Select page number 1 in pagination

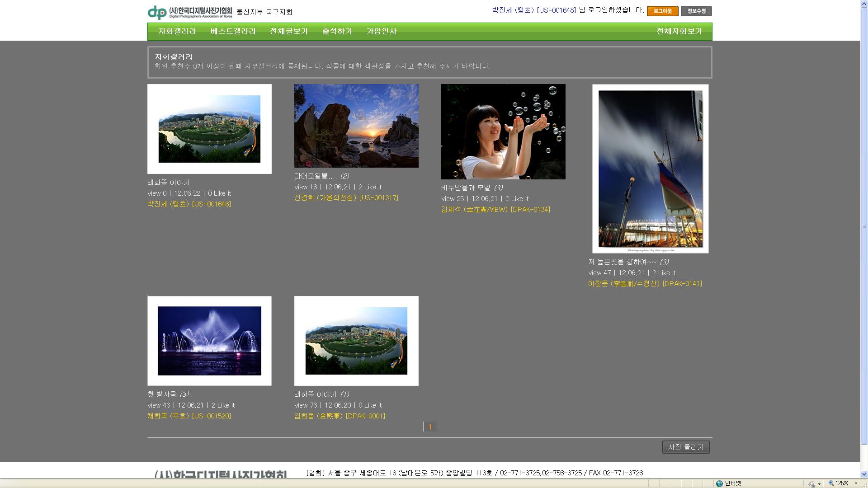(430, 427)
